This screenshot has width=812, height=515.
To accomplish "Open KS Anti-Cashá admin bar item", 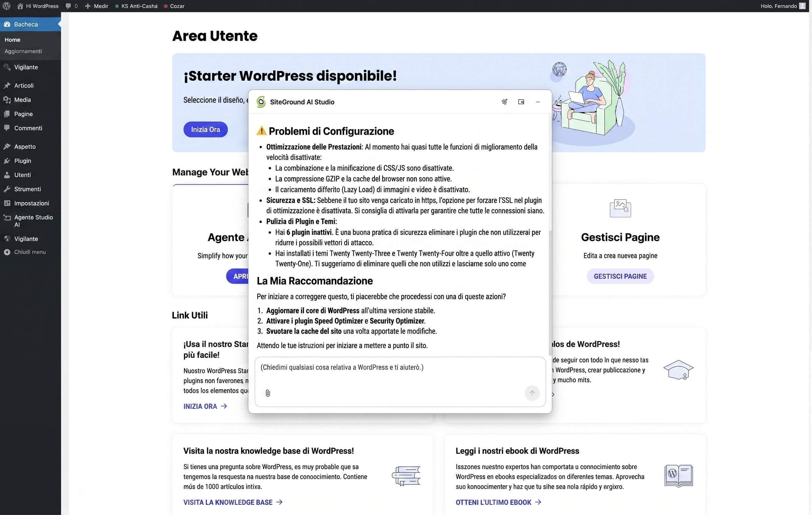I will click(x=136, y=6).
